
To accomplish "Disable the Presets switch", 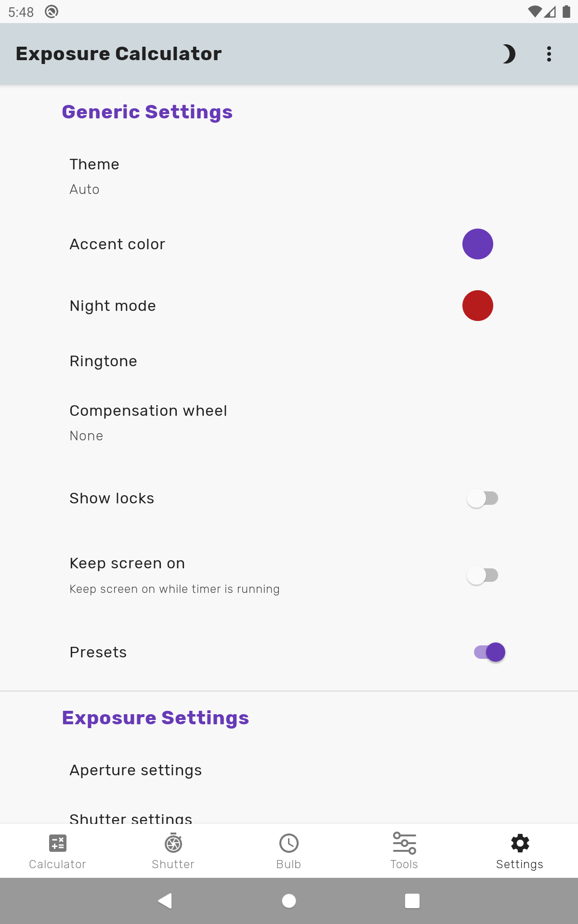I will coord(490,652).
